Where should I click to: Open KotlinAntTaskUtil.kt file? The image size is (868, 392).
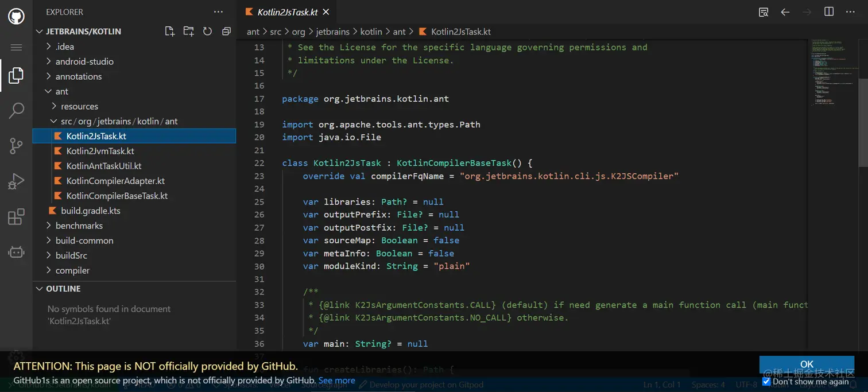[x=103, y=166]
